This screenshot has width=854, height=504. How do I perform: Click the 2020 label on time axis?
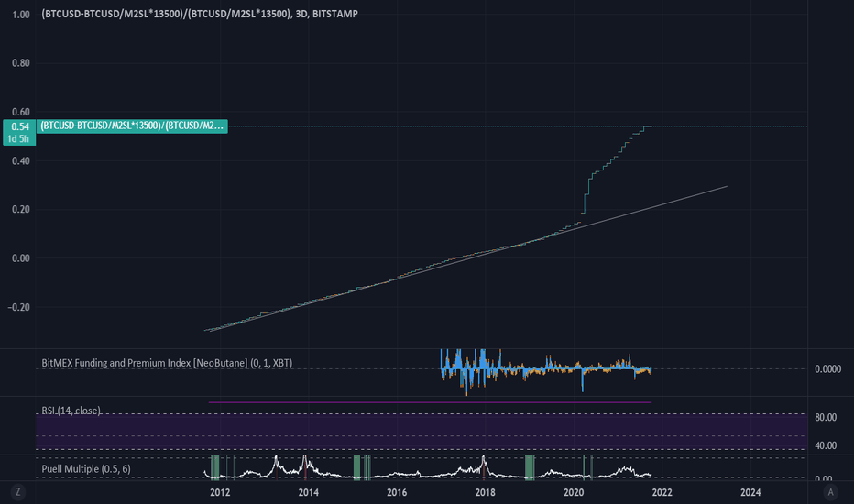(x=574, y=493)
